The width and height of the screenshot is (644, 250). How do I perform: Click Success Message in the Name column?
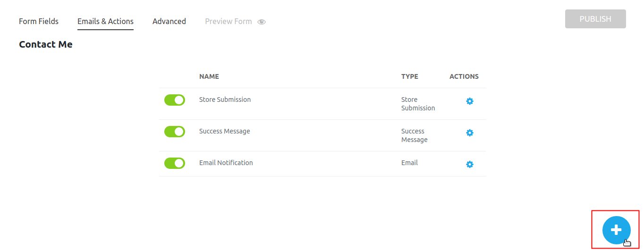224,131
